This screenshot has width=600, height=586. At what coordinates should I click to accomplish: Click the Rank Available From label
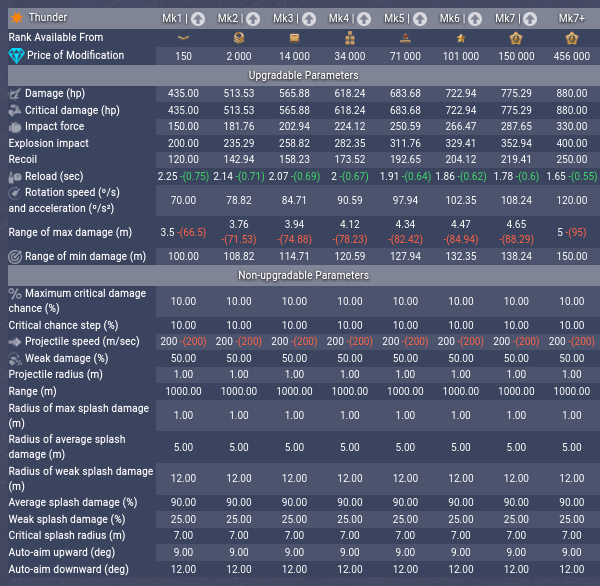click(x=56, y=38)
